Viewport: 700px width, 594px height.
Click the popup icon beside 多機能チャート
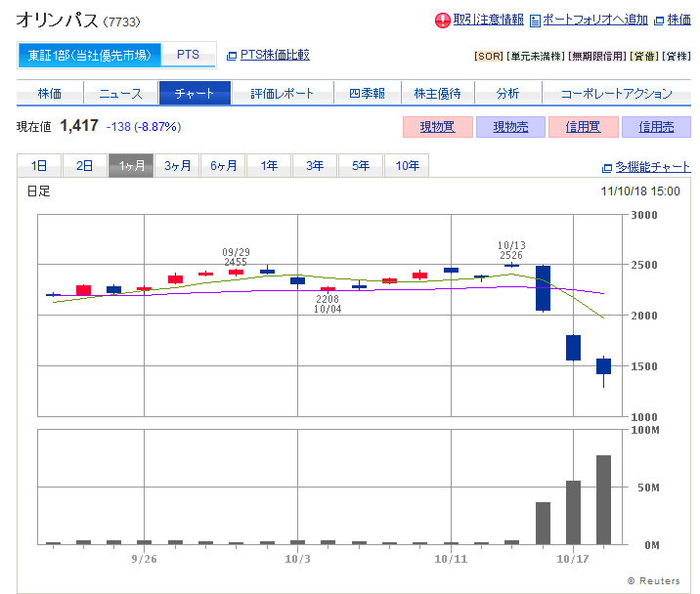pos(607,168)
